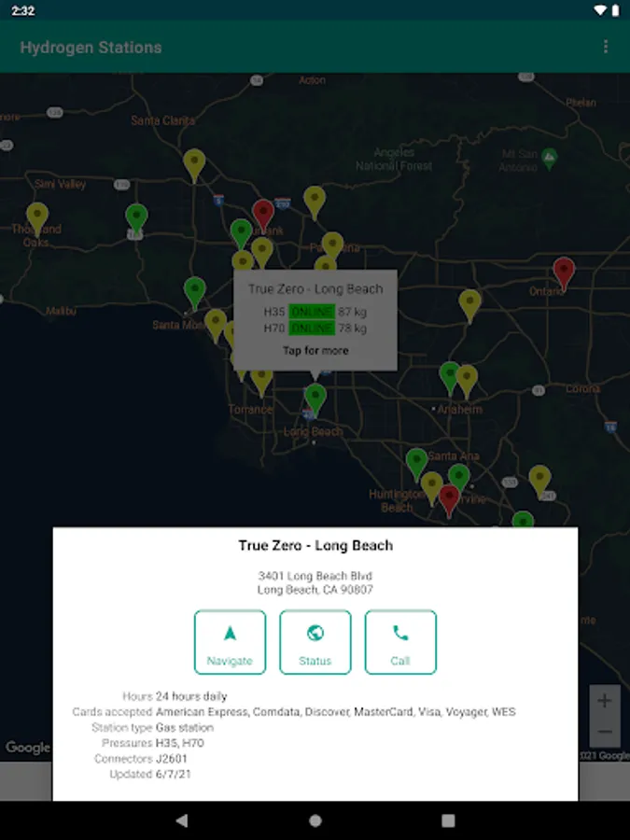Select the red pin near Irvine
Image resolution: width=630 pixels, height=840 pixels.
pos(449,500)
